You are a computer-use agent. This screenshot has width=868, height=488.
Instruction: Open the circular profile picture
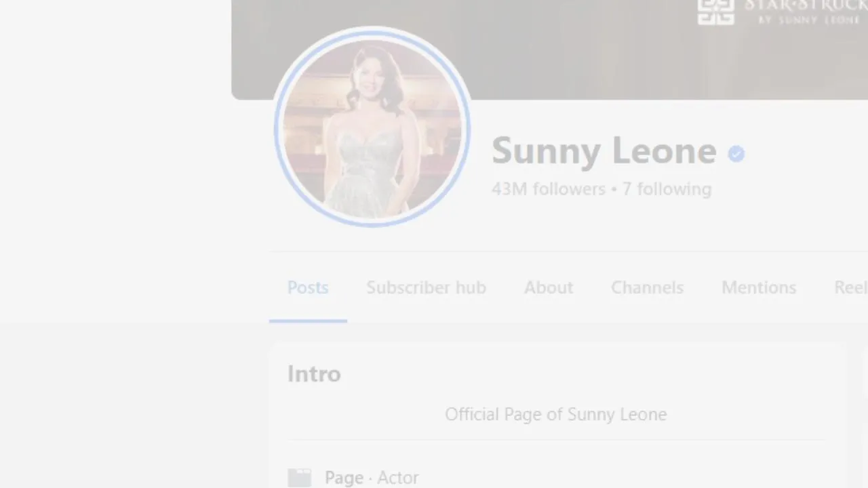(x=372, y=127)
